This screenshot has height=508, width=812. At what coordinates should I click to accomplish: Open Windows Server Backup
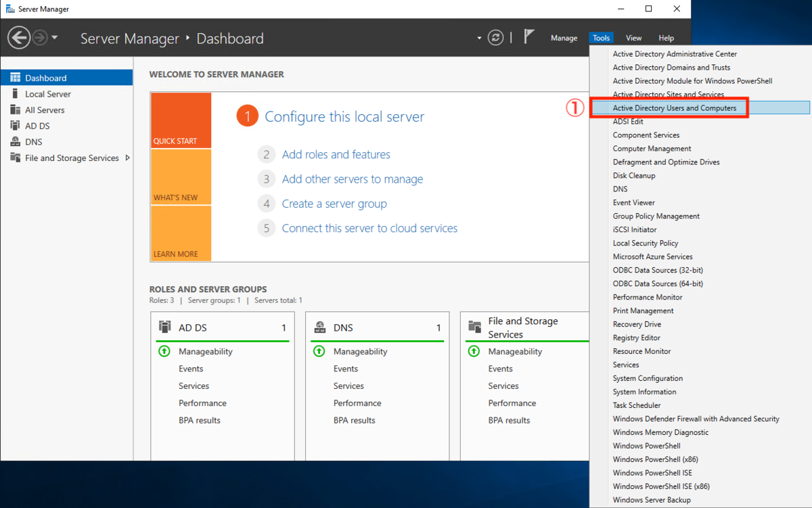pyautogui.click(x=700, y=500)
